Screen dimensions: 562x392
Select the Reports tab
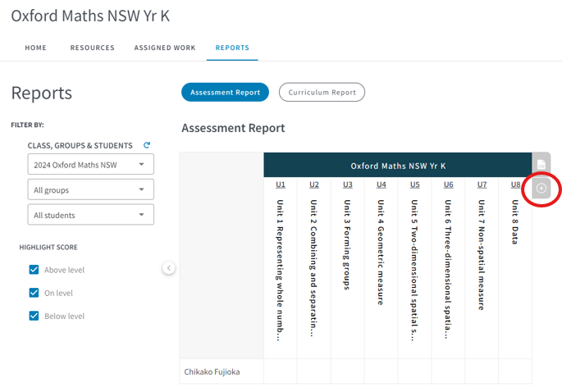coord(232,48)
